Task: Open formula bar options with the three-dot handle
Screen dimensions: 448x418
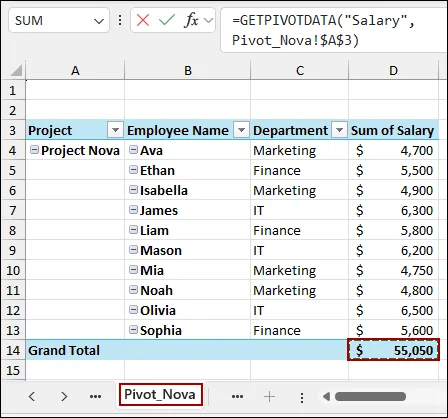Action: (x=120, y=20)
